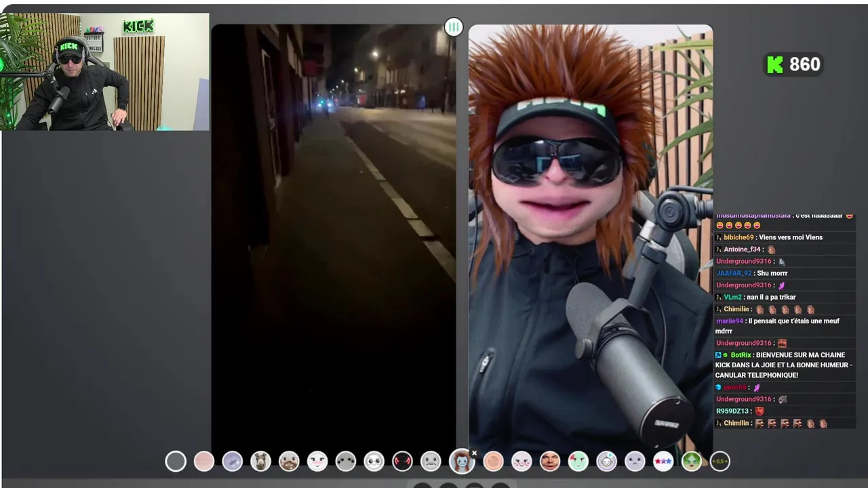The image size is (868, 488).
Task: Pause the call with the pause icon
Action: [x=454, y=27]
